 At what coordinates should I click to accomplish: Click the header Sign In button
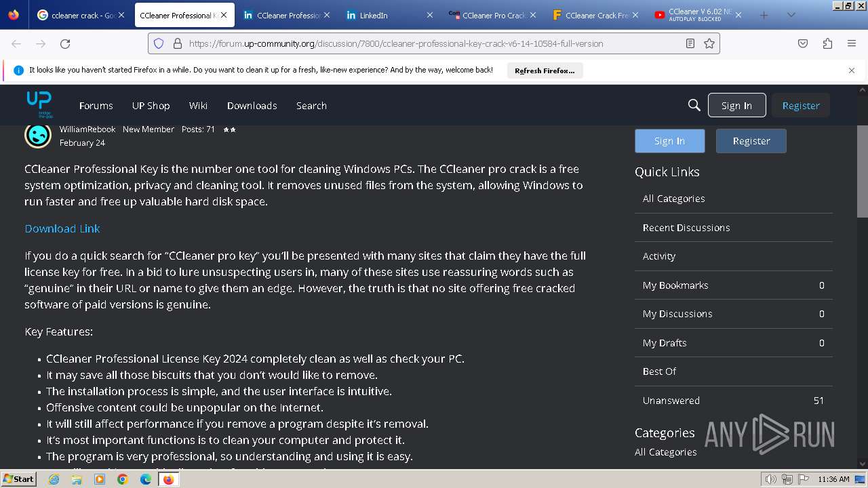coord(736,105)
